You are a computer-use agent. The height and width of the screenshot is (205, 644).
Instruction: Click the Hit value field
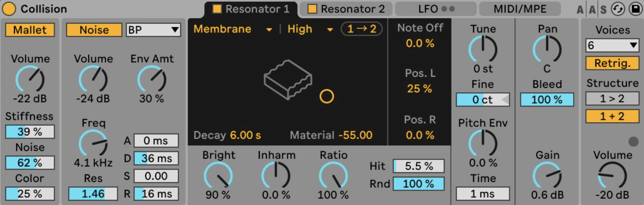point(419,166)
